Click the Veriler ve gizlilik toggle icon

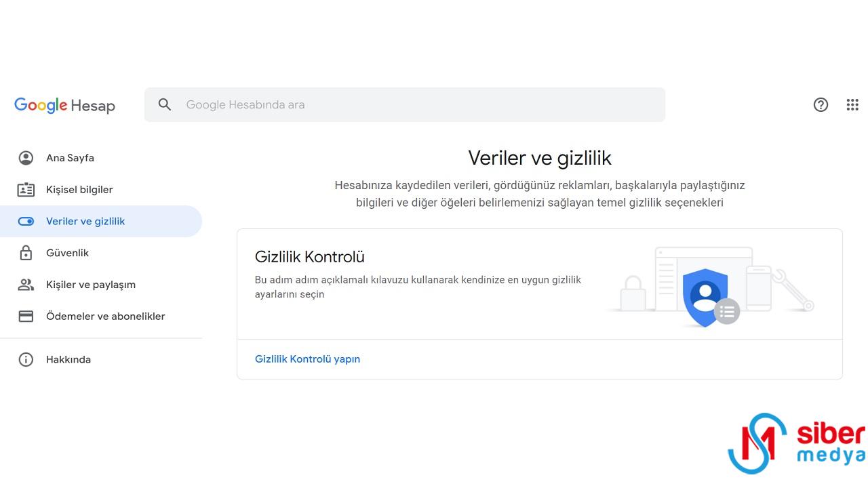pos(26,222)
